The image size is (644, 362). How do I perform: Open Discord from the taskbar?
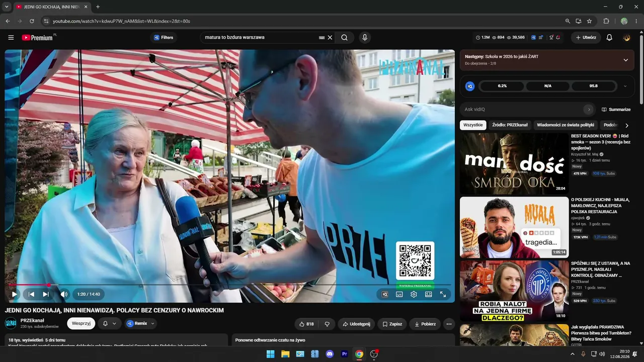pos(330,354)
